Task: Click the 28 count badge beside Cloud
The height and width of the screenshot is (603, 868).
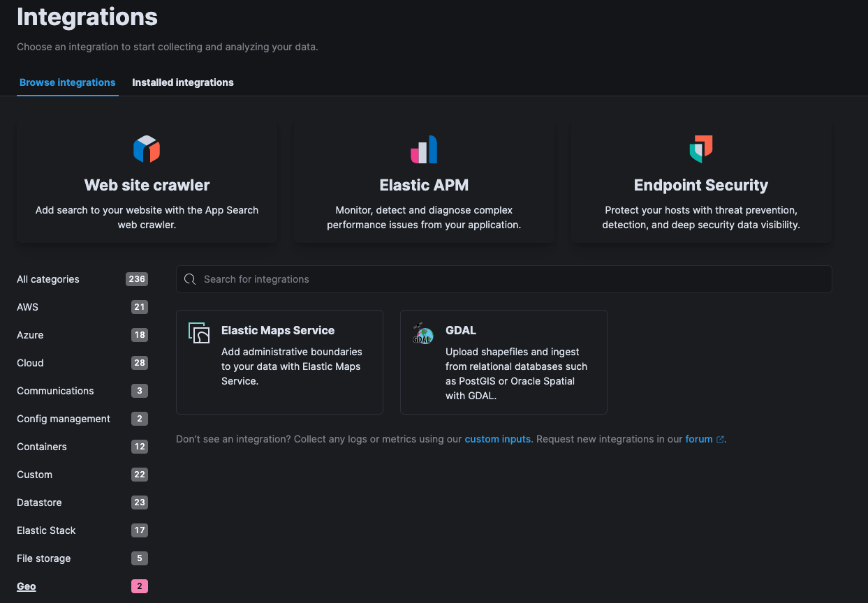Action: pyautogui.click(x=140, y=363)
